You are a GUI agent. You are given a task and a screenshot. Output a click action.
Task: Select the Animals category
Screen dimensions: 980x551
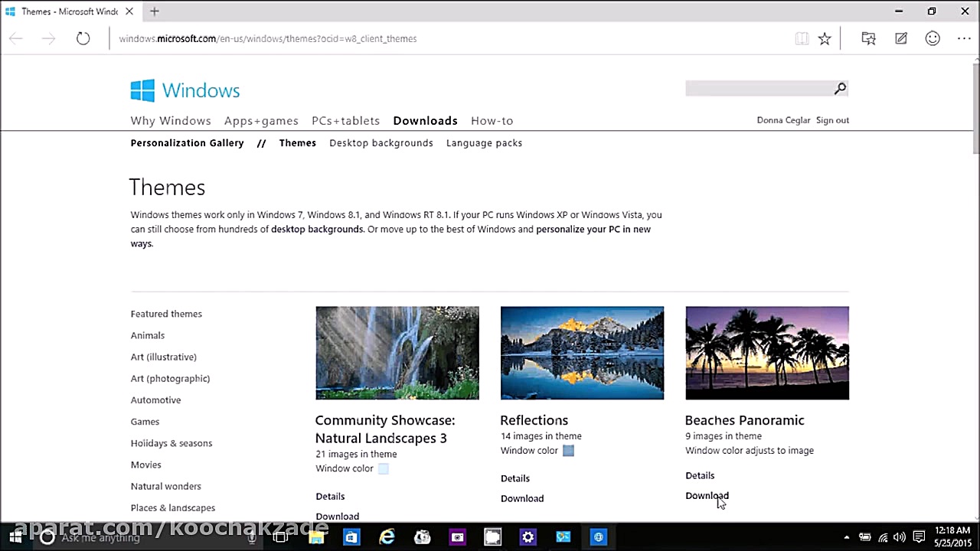[148, 335]
